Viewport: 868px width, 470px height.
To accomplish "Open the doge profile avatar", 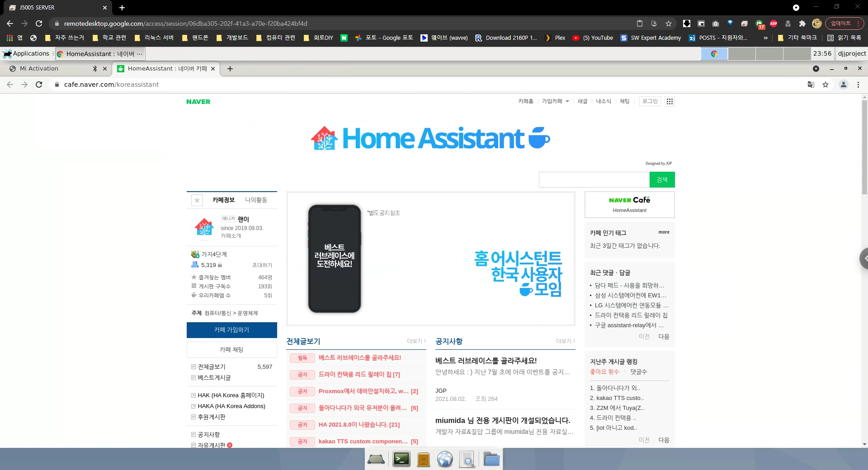I will 816,23.
